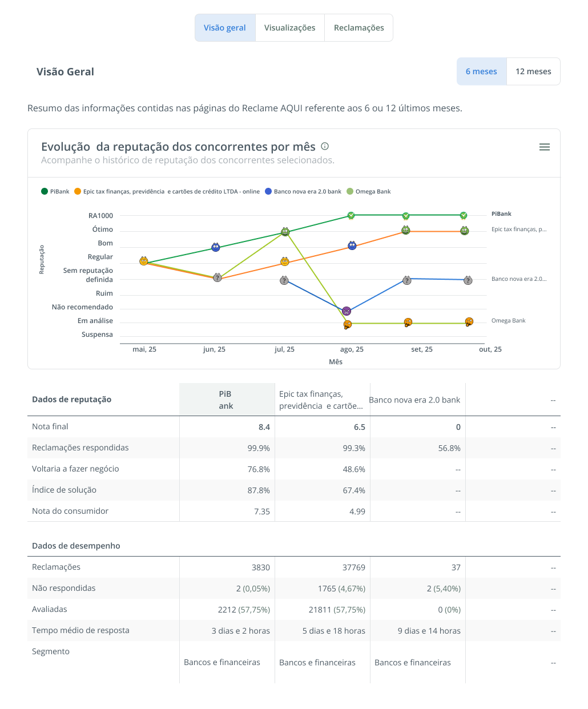Select Banco nova era's gray marker at jul, 25
The height and width of the screenshot is (709, 588).
[x=284, y=280]
